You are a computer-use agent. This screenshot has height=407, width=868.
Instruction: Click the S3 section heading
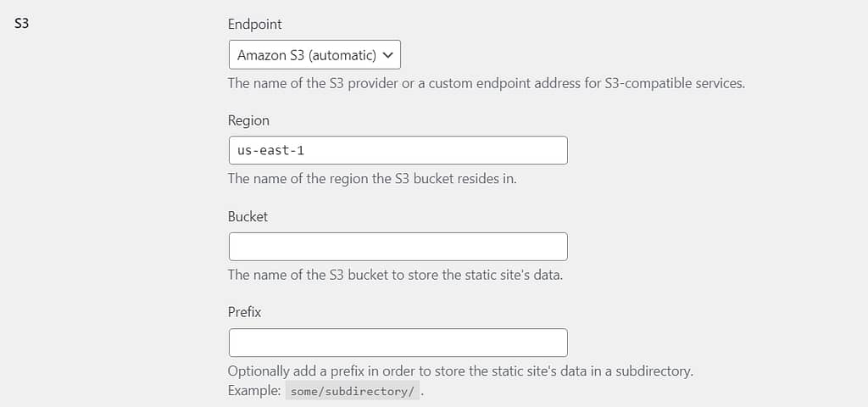21,25
